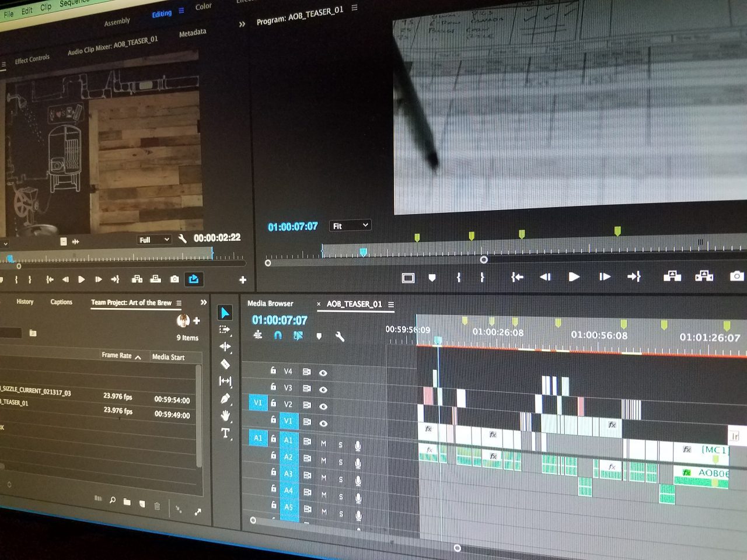This screenshot has width=747, height=560.
Task: Play the clip in Source monitor
Action: tap(81, 279)
